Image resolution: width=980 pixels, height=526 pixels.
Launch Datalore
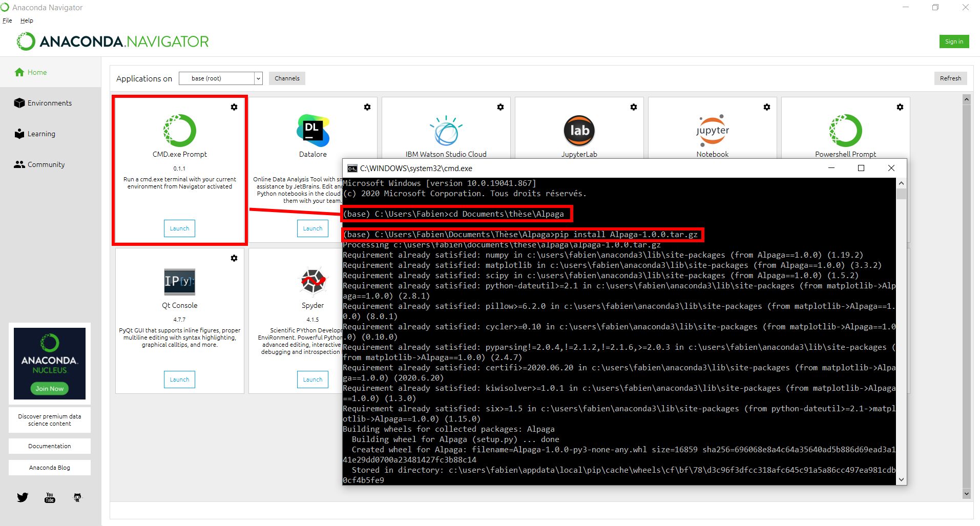pyautogui.click(x=312, y=228)
